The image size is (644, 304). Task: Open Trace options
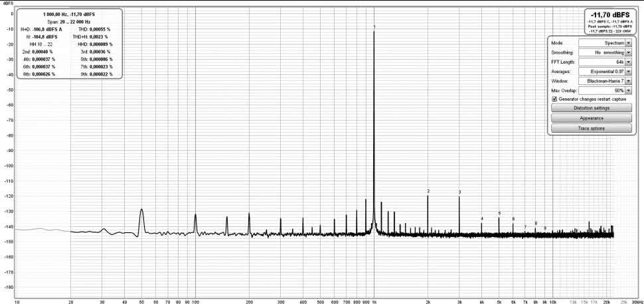[x=591, y=128]
